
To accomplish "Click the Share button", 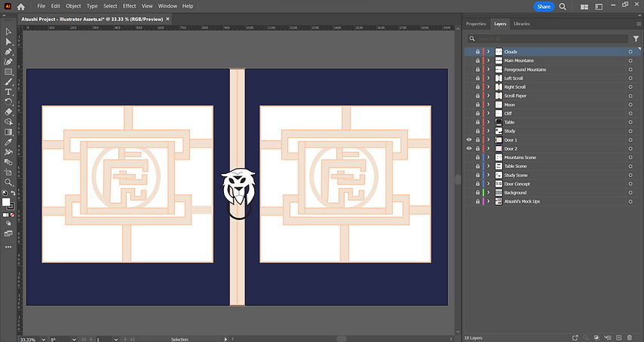I will [x=544, y=7].
